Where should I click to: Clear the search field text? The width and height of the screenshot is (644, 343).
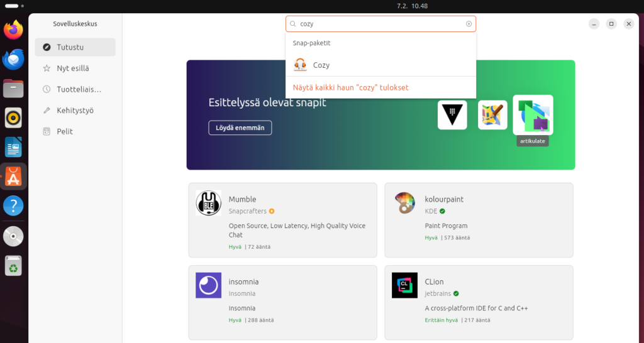[469, 24]
